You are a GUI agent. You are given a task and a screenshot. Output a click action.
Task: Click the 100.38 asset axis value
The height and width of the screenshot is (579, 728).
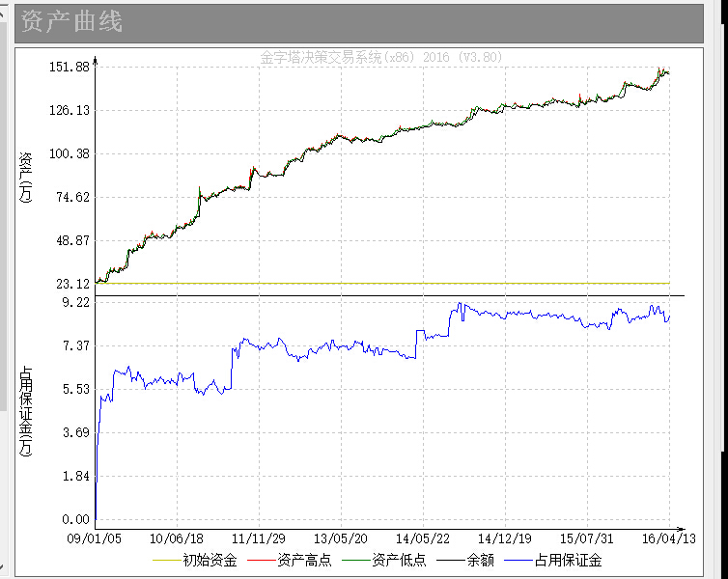point(70,153)
